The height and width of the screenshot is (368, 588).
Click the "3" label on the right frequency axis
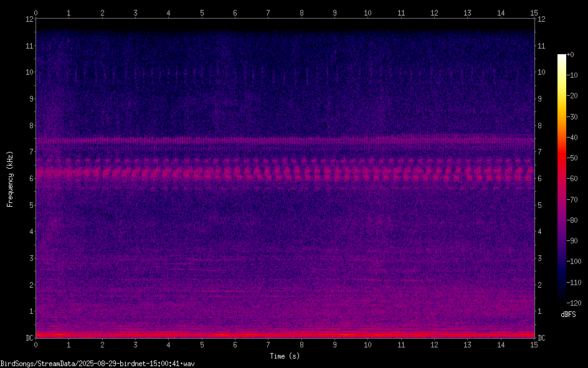click(x=540, y=258)
